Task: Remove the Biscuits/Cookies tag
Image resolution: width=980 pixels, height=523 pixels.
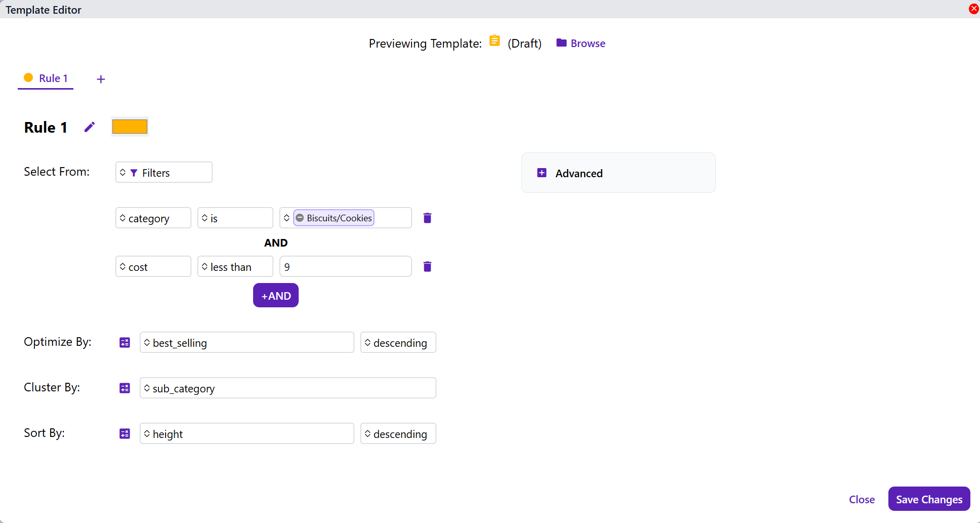Action: [x=300, y=218]
